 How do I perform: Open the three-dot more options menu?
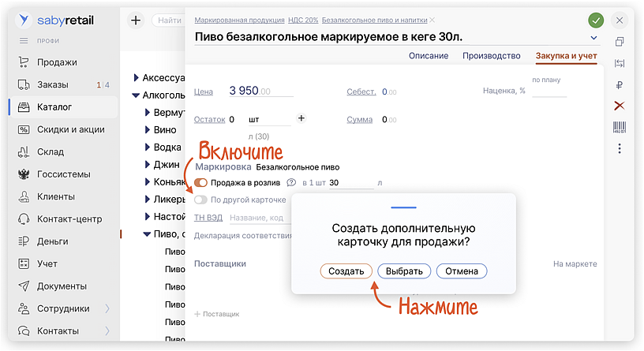point(620,148)
